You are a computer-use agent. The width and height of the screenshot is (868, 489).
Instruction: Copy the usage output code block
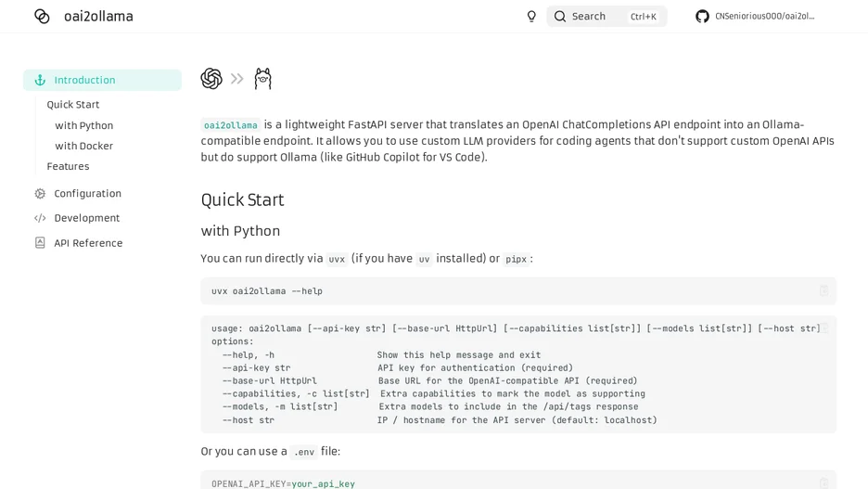coord(823,328)
